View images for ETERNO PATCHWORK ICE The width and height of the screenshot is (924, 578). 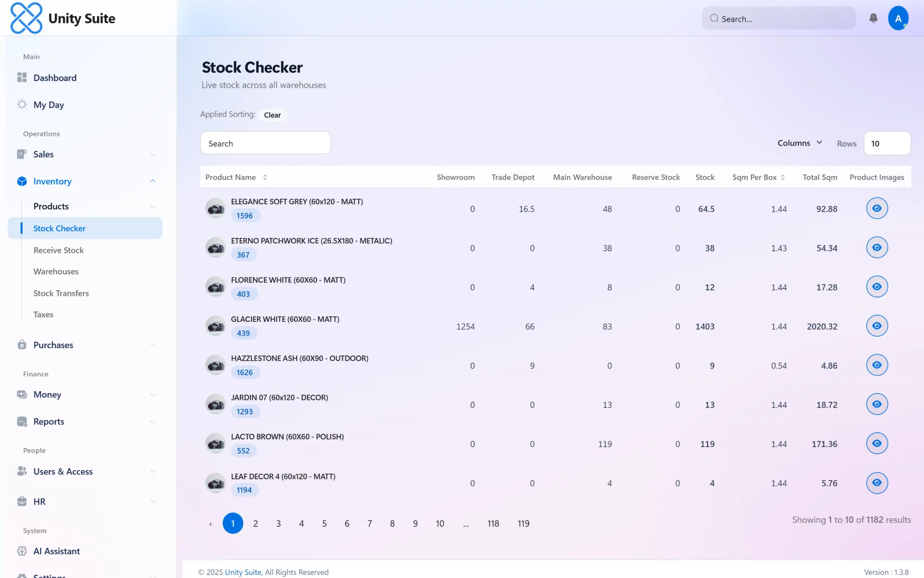(x=877, y=247)
